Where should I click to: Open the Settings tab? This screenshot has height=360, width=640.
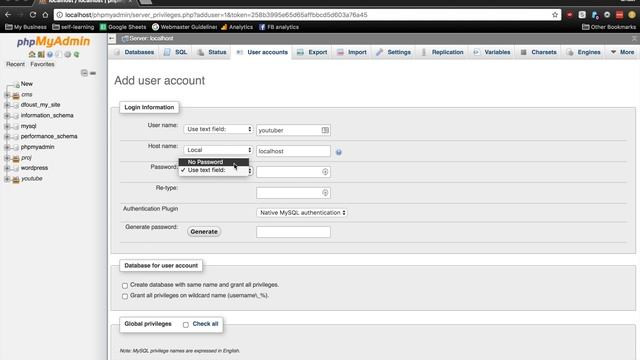393,52
